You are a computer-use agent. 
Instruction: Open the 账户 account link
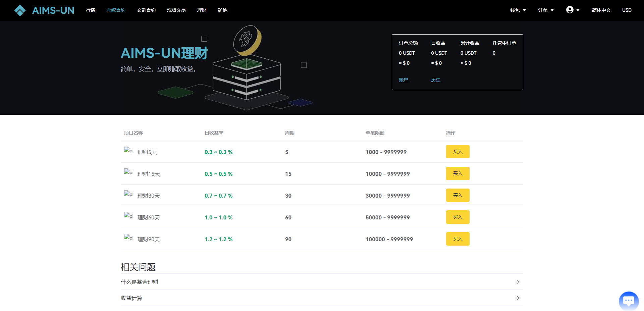404,80
